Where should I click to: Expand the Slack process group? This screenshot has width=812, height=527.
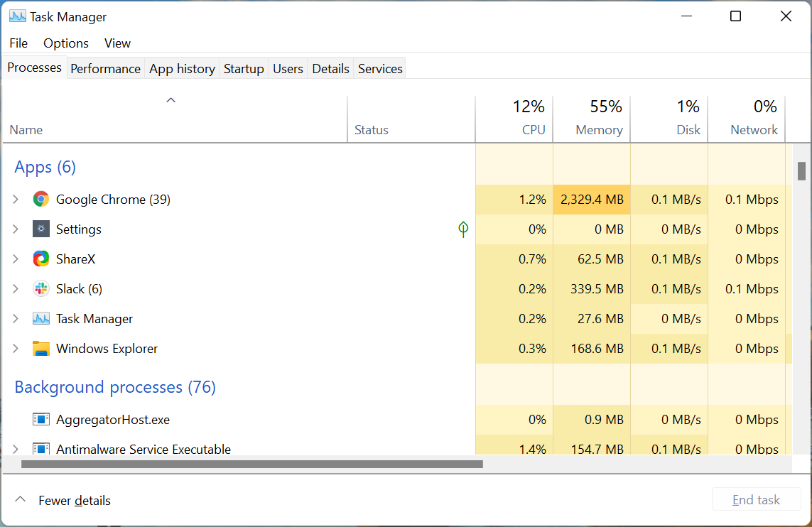(x=15, y=288)
